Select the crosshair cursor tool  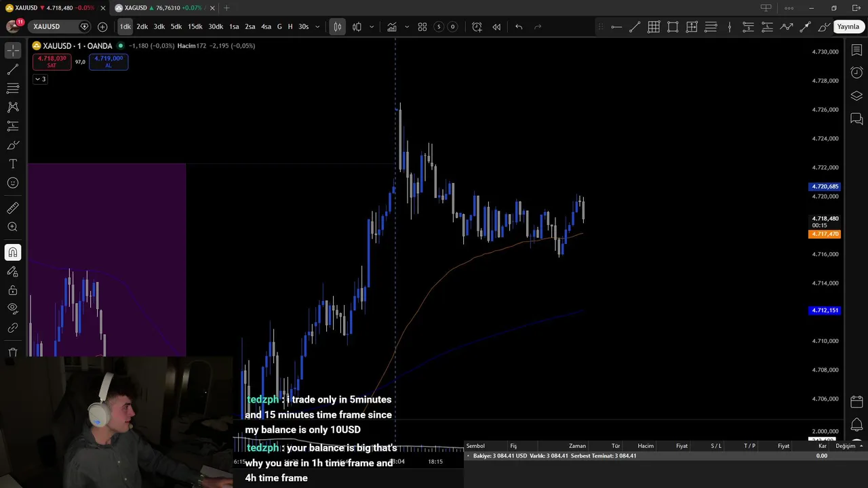click(13, 51)
